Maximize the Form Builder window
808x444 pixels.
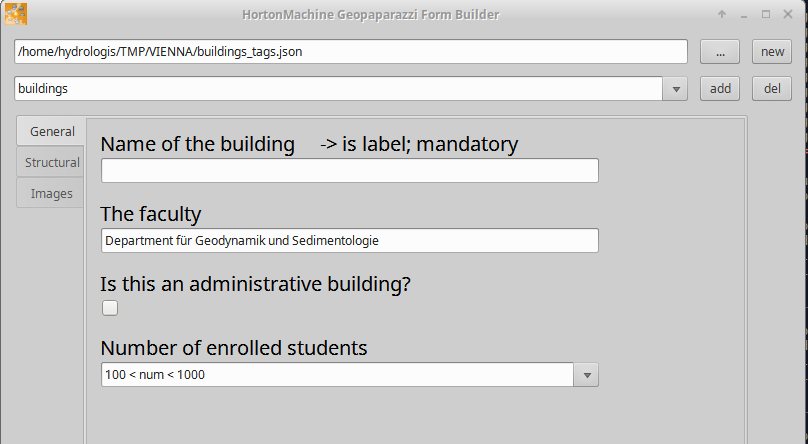pos(766,14)
